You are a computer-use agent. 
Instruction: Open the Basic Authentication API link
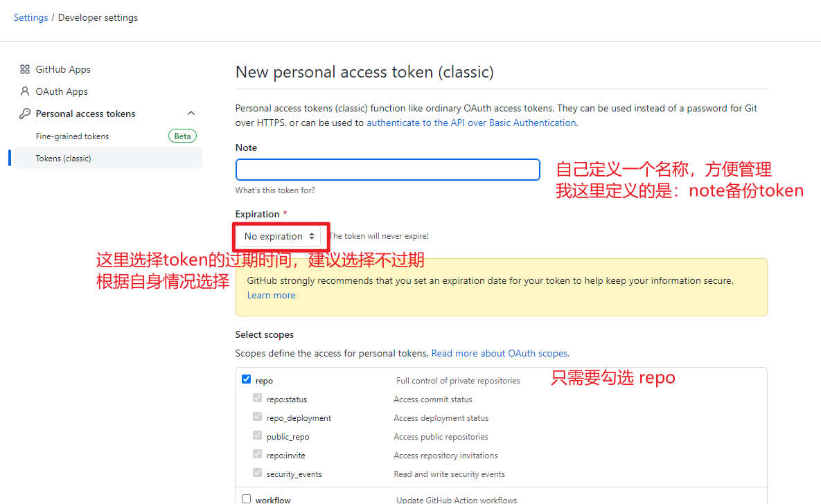point(471,123)
